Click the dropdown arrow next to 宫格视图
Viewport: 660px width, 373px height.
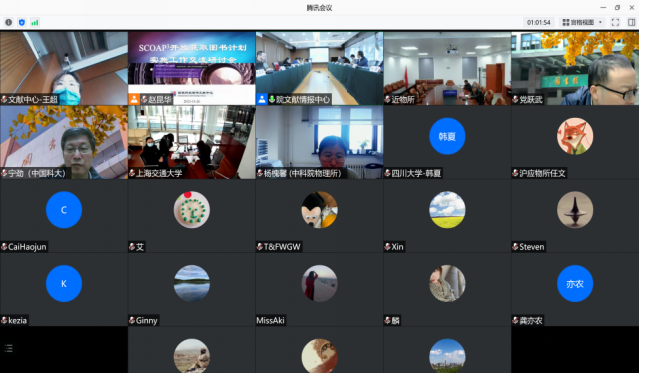click(x=600, y=22)
